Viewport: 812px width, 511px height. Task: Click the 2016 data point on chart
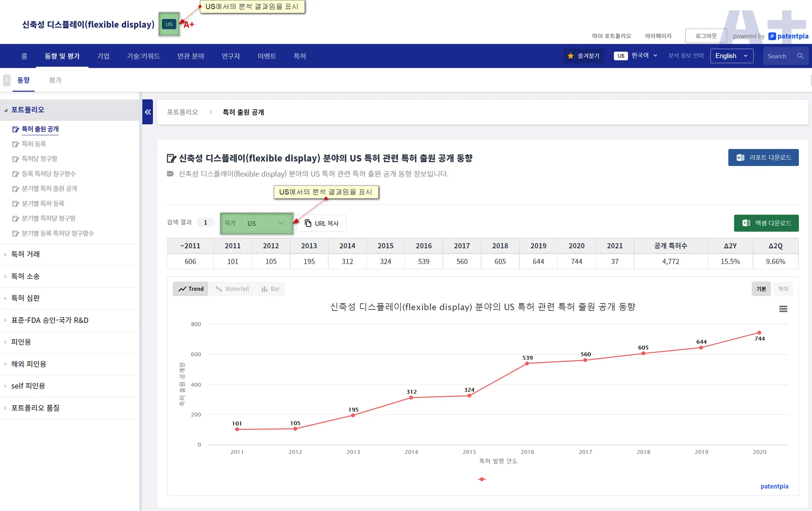[527, 363]
